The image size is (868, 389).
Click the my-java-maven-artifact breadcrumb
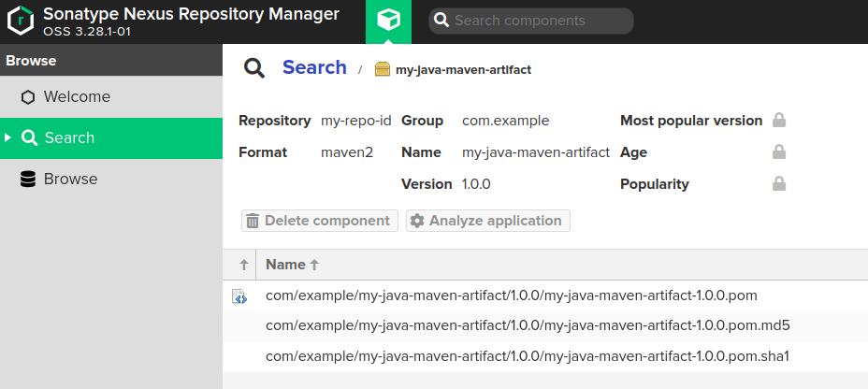coord(463,70)
